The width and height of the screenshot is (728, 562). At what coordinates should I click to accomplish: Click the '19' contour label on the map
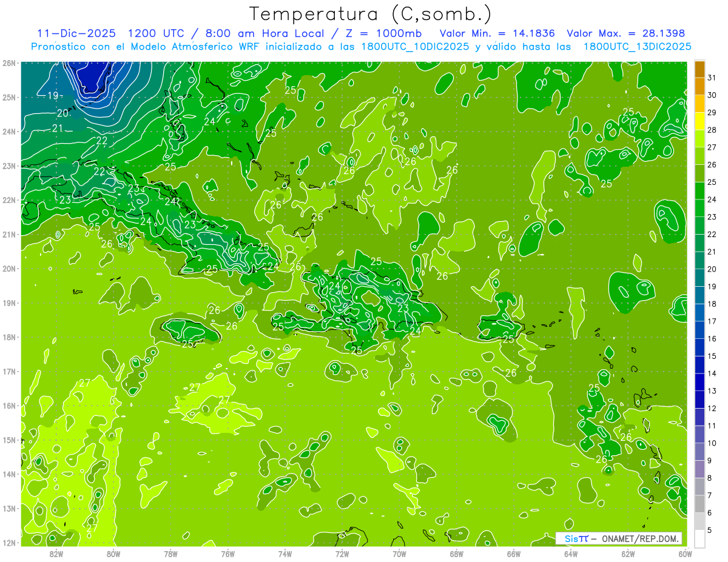pyautogui.click(x=53, y=95)
